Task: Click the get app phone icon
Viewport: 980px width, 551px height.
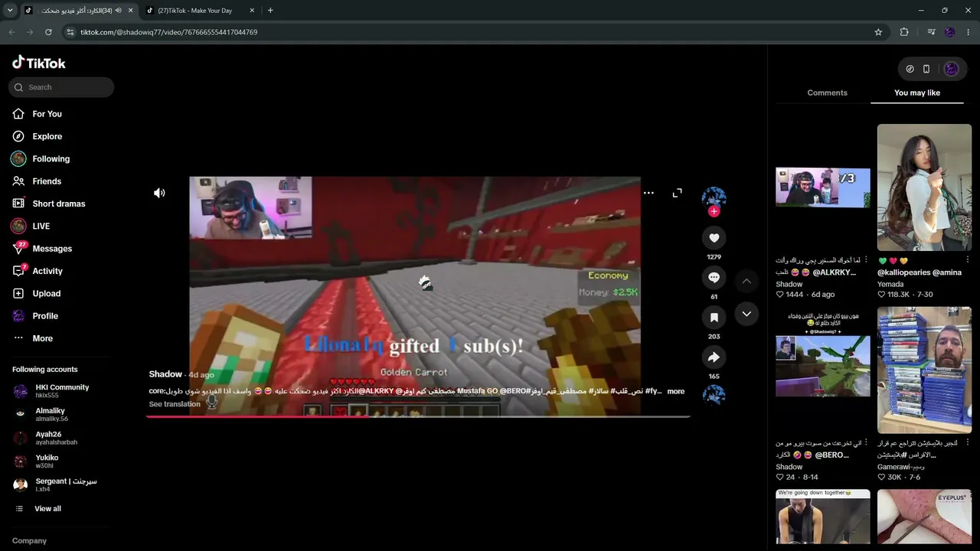Action: pyautogui.click(x=926, y=69)
